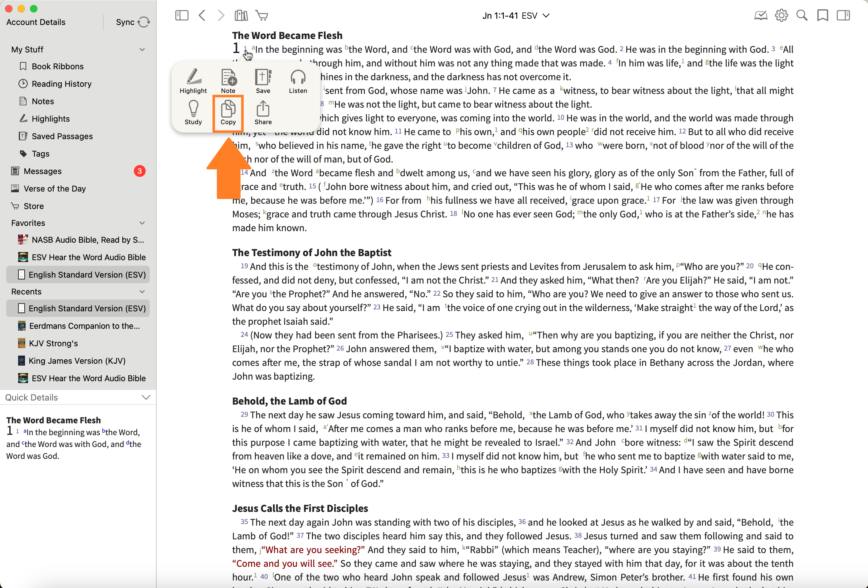
Task: Open the store cart icon in toolbar
Action: tap(262, 15)
